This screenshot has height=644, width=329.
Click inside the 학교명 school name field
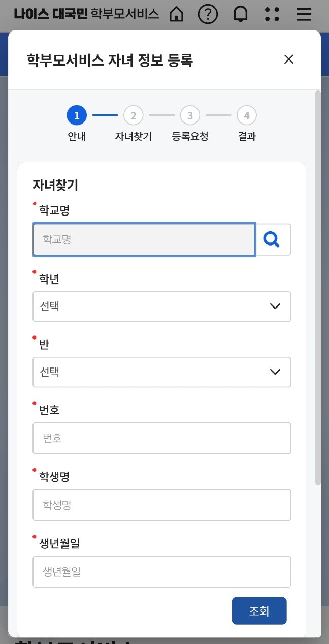[x=144, y=239]
